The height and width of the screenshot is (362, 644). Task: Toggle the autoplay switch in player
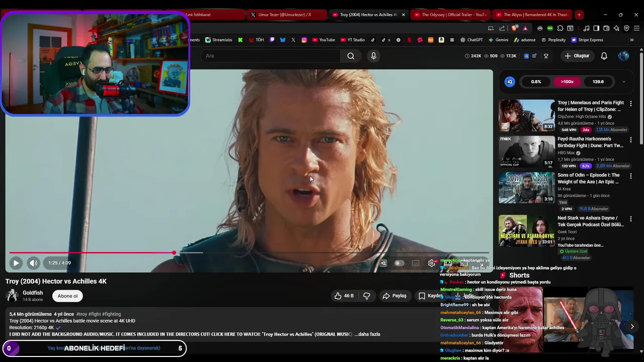point(399,263)
